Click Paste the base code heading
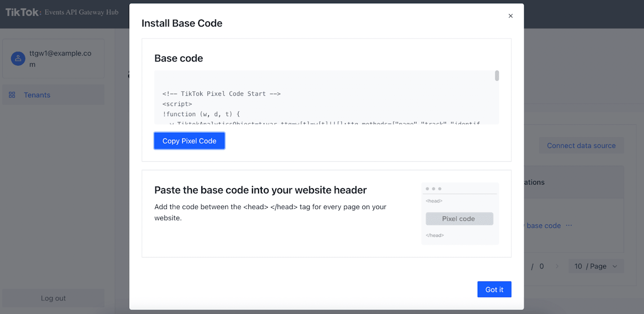The width and height of the screenshot is (644, 314). point(260,190)
